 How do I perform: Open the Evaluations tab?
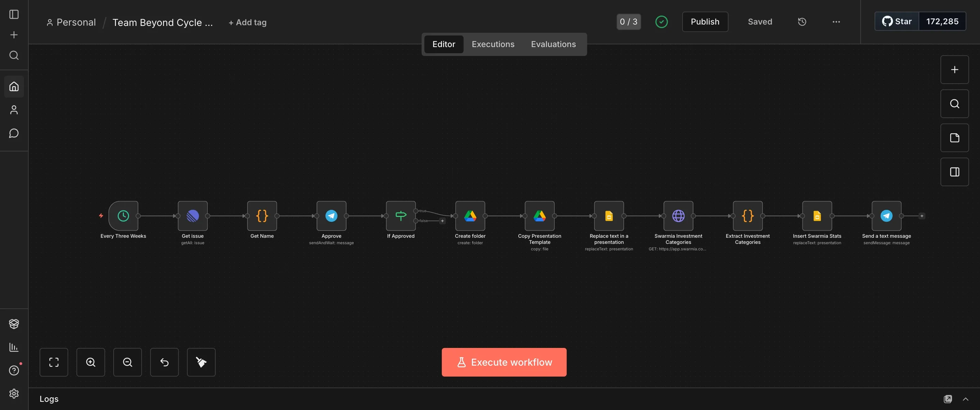553,44
